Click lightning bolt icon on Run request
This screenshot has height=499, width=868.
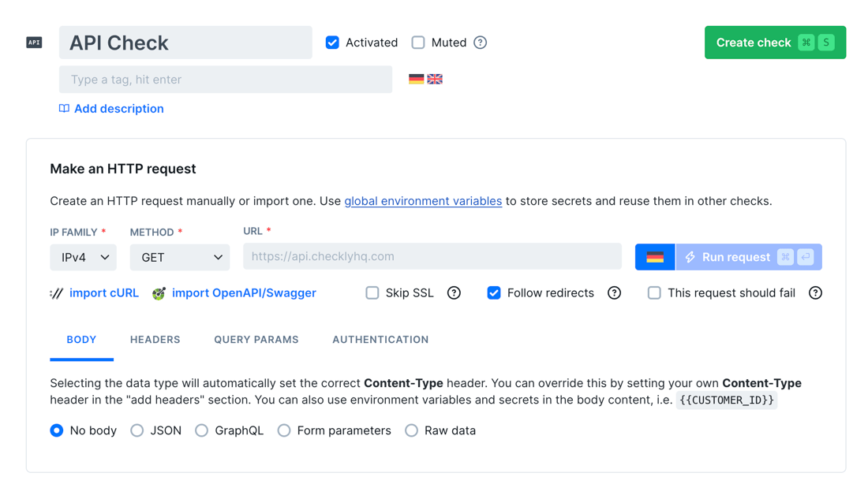[x=690, y=257]
